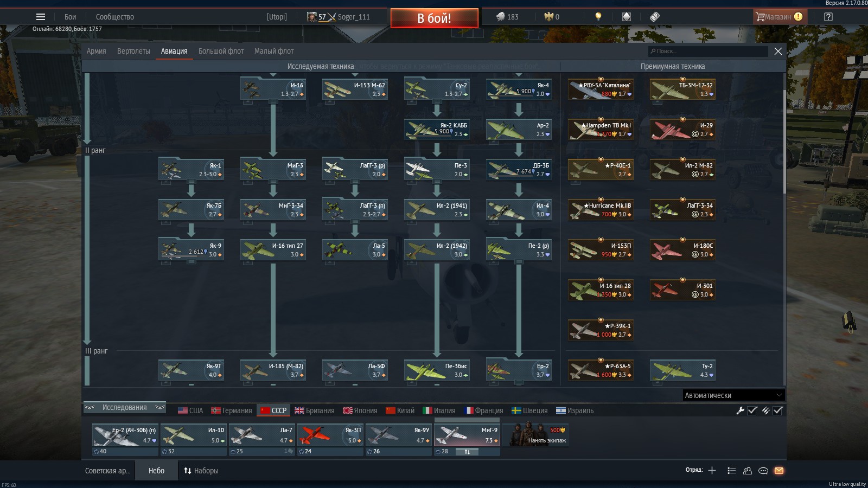Select the premium P-39K-1 aircraft
Screen dimensions: 868x488
(601, 330)
